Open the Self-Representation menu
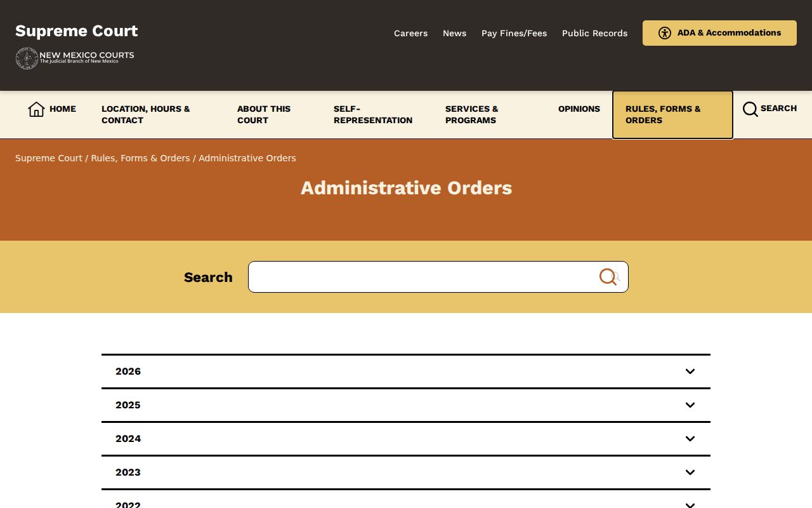812x508 pixels. click(374, 115)
